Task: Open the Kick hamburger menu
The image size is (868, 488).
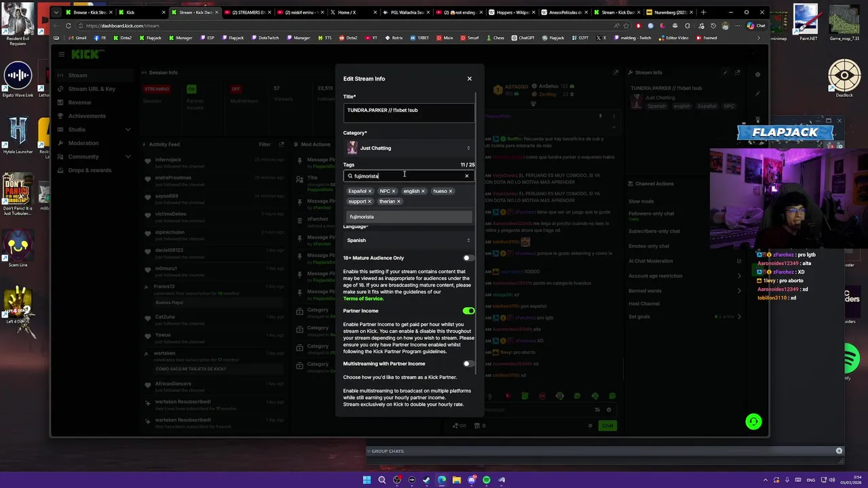Action: 61,54
